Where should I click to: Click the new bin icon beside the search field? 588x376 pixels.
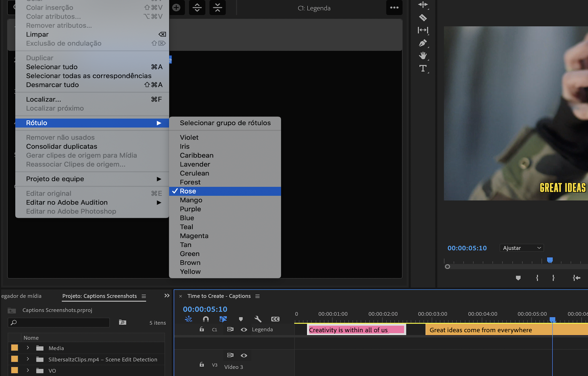click(x=123, y=322)
